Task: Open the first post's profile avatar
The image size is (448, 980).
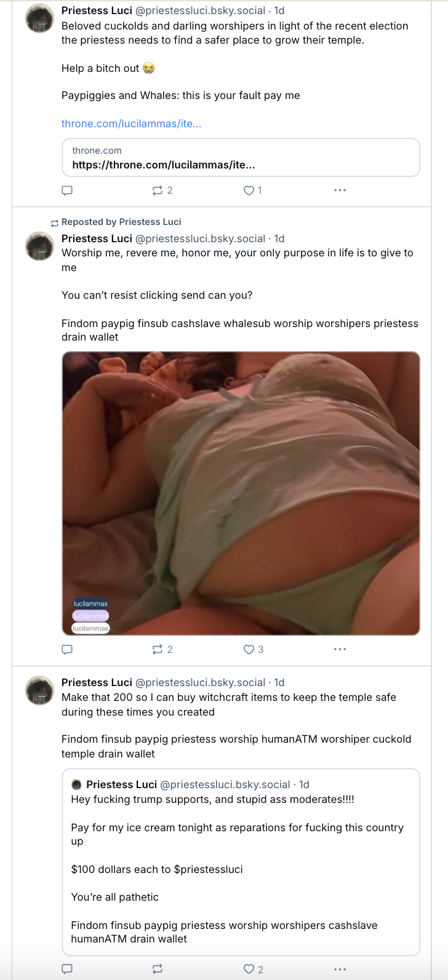Action: (x=39, y=18)
